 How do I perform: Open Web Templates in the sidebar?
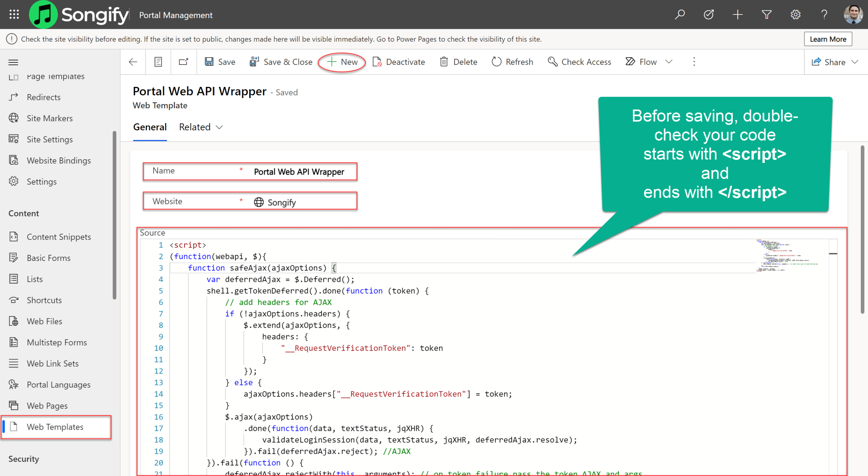55,427
